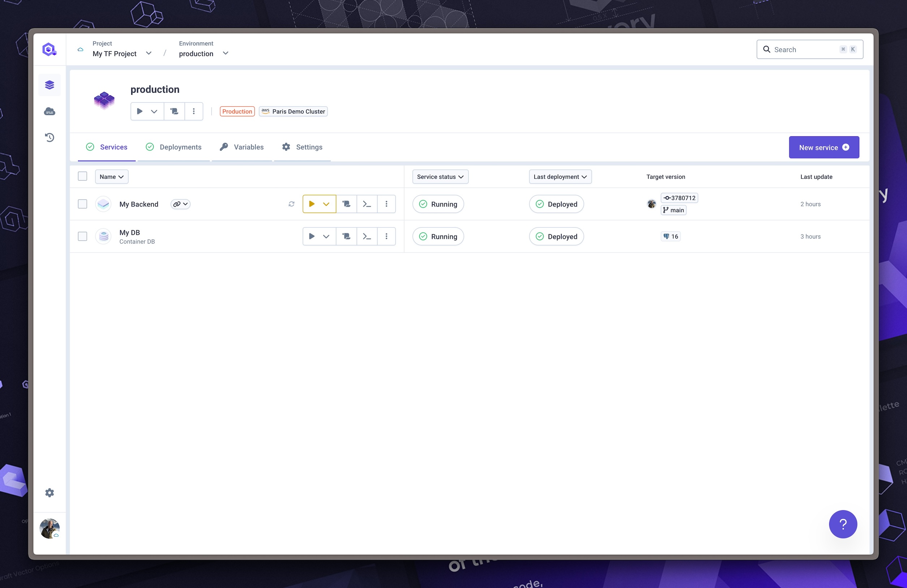Click the Search input field
This screenshot has width=907, height=588.
point(810,49)
